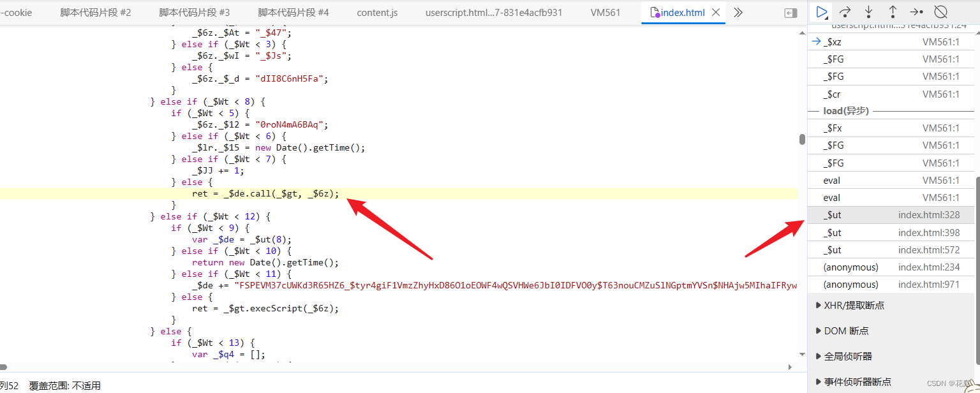
Task: Click line _$JJ += 1
Action: coord(218,170)
